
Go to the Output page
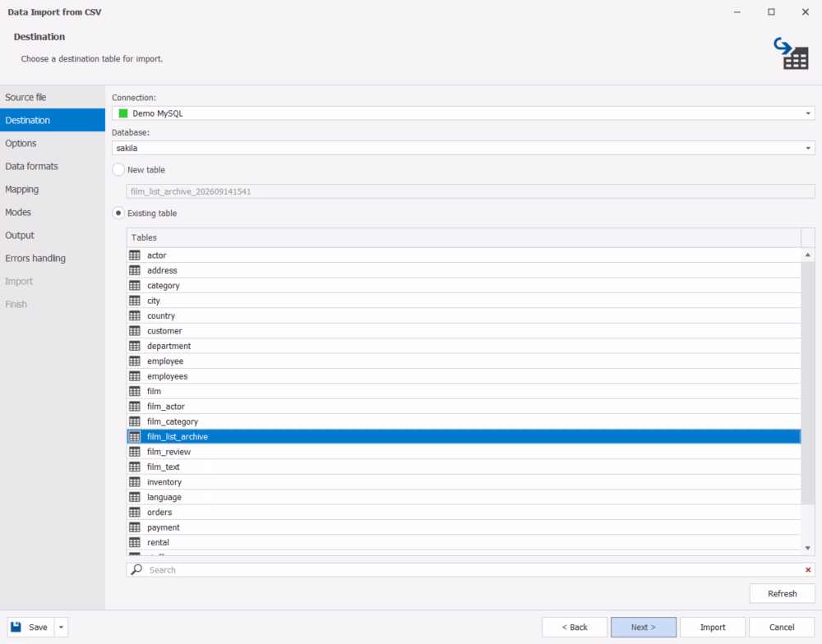(x=53, y=235)
